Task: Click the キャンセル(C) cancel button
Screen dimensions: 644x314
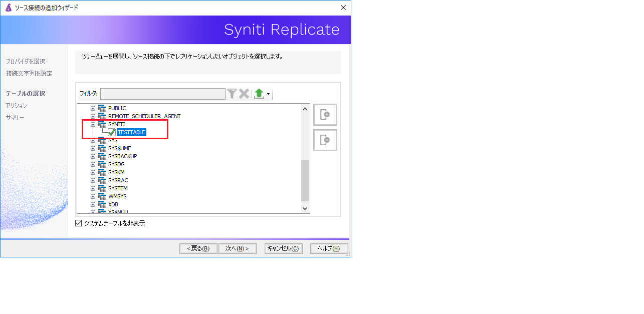Action: [x=284, y=248]
